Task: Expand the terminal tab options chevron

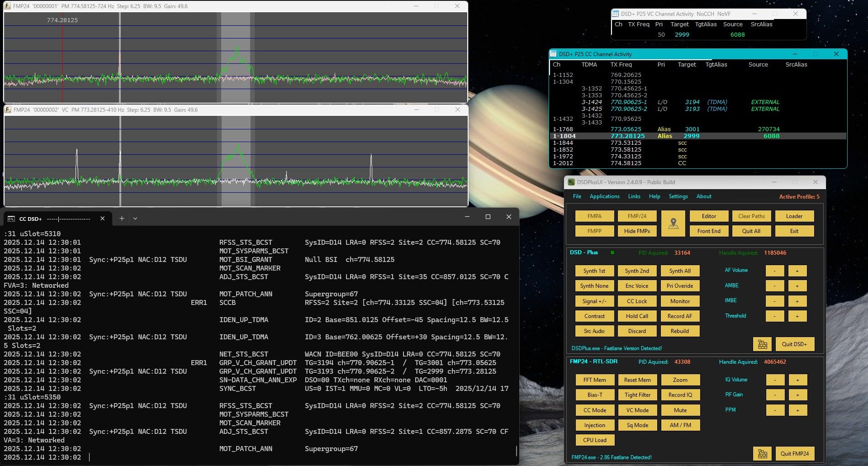Action: (x=134, y=219)
